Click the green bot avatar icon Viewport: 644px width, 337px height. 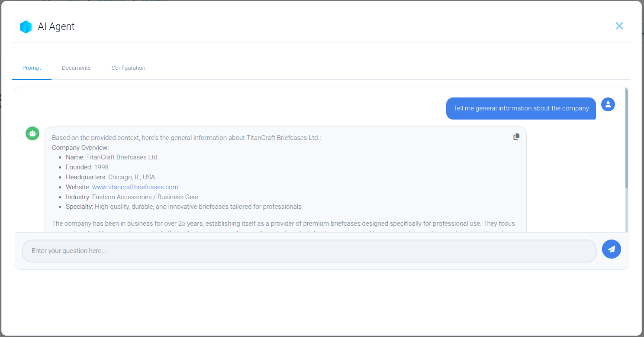pos(32,134)
